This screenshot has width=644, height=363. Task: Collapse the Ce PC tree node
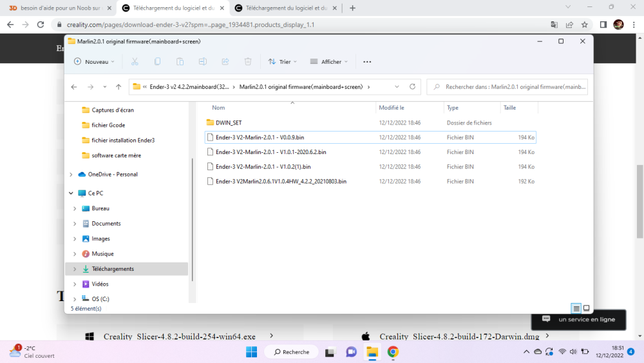point(71,193)
